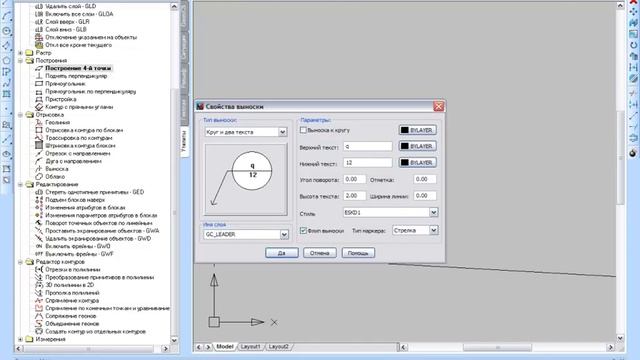Switch to the Model tab
This screenshot has width=640, height=360.
pyautogui.click(x=224, y=347)
